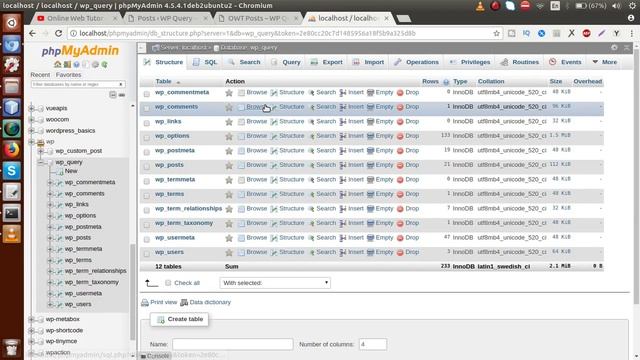The width and height of the screenshot is (640, 360).
Task: Click the page settings gear icon
Action: coord(614,48)
